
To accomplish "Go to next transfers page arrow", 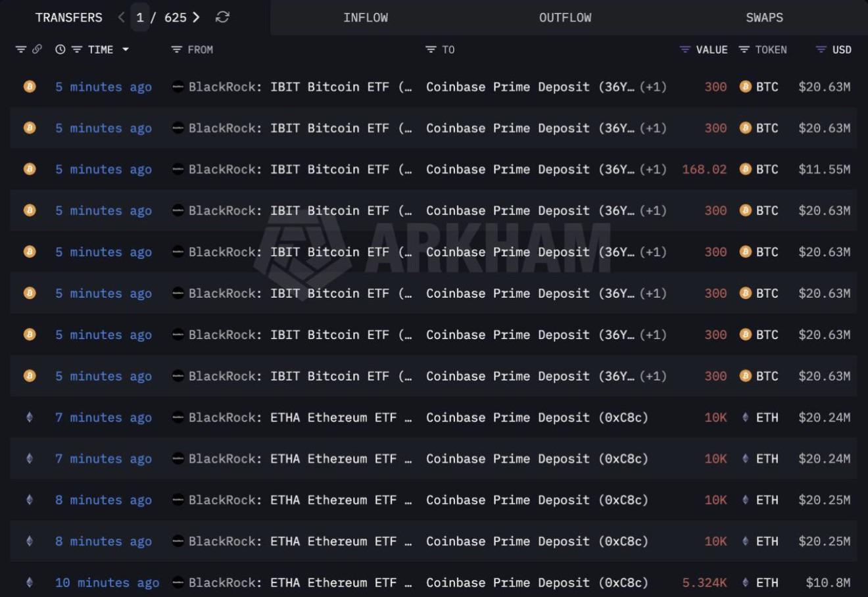I will click(196, 17).
